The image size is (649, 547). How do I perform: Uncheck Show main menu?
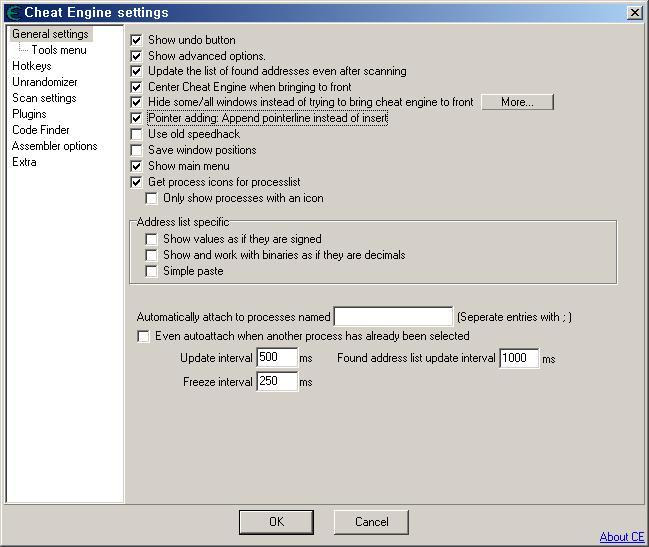(136, 166)
